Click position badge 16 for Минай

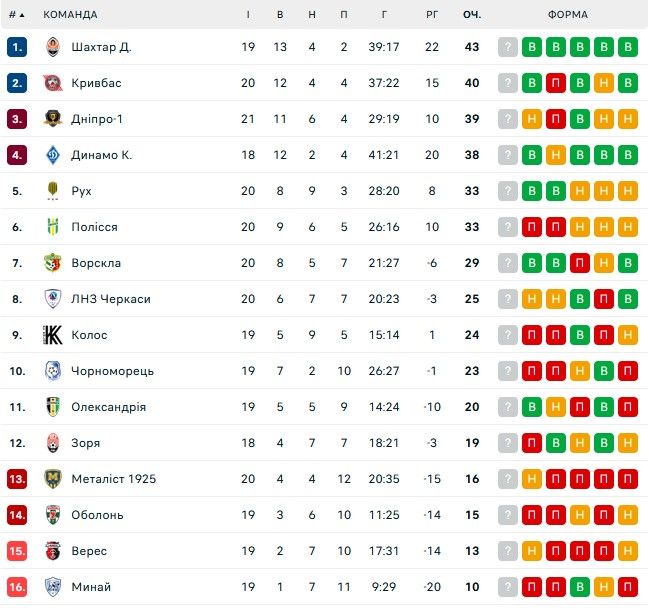tap(17, 587)
